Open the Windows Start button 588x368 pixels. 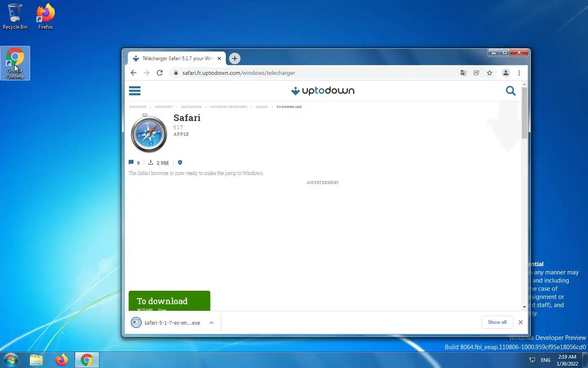point(11,360)
